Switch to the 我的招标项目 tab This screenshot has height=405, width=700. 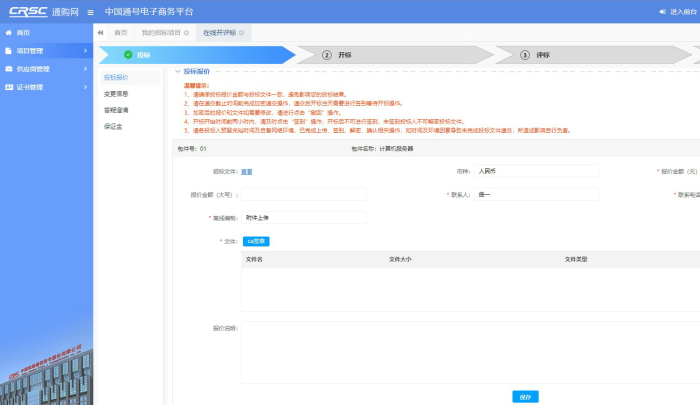click(154, 33)
